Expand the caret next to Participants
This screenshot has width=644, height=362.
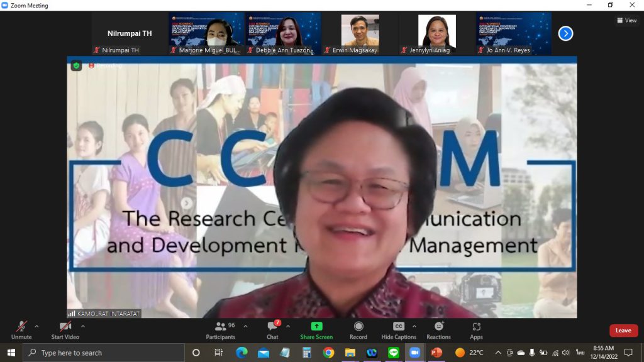(245, 326)
